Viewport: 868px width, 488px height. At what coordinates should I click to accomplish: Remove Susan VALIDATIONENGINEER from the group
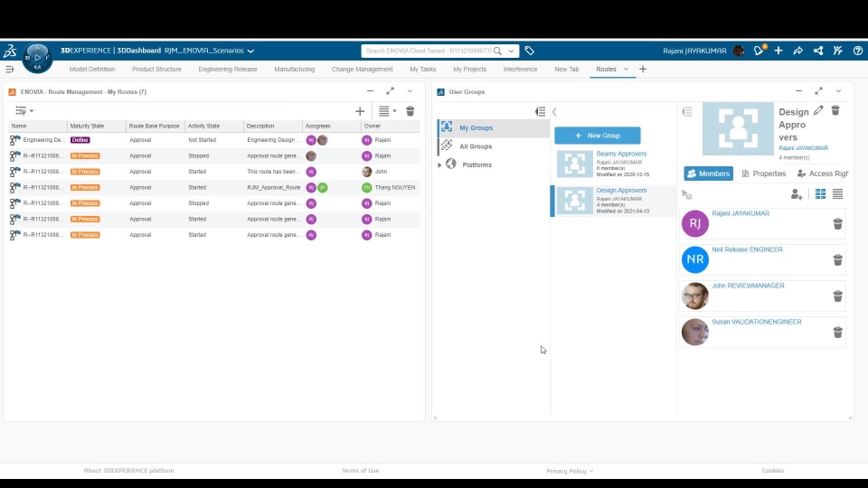(x=837, y=332)
